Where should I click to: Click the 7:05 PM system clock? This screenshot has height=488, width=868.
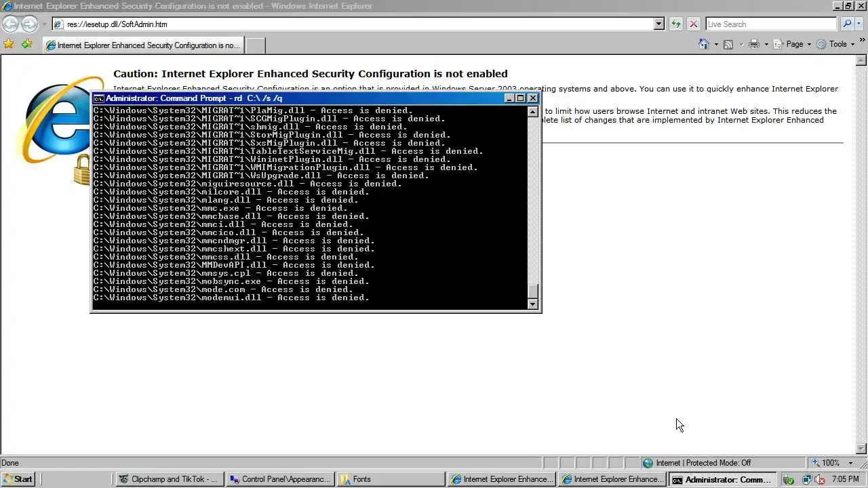point(846,479)
